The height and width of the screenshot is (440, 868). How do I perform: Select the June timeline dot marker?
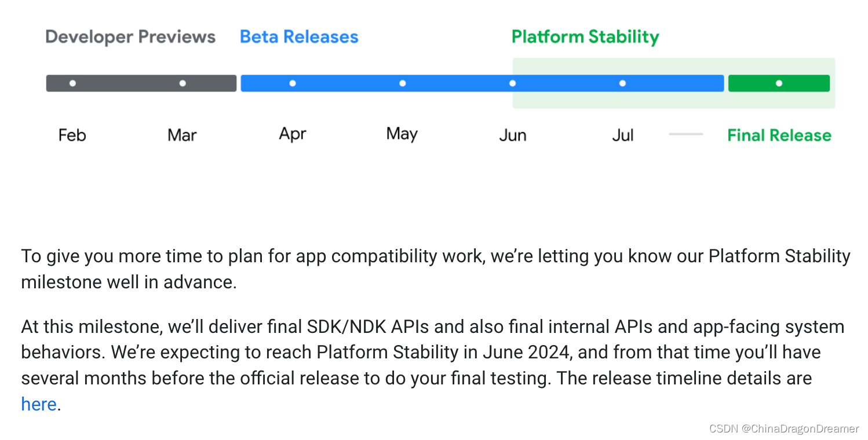[x=512, y=83]
